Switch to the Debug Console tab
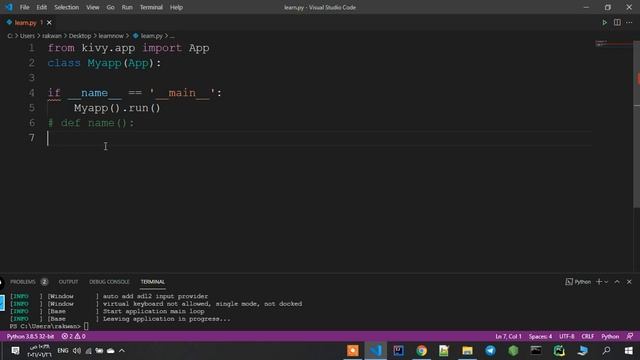The height and width of the screenshot is (360, 640). pyautogui.click(x=109, y=282)
